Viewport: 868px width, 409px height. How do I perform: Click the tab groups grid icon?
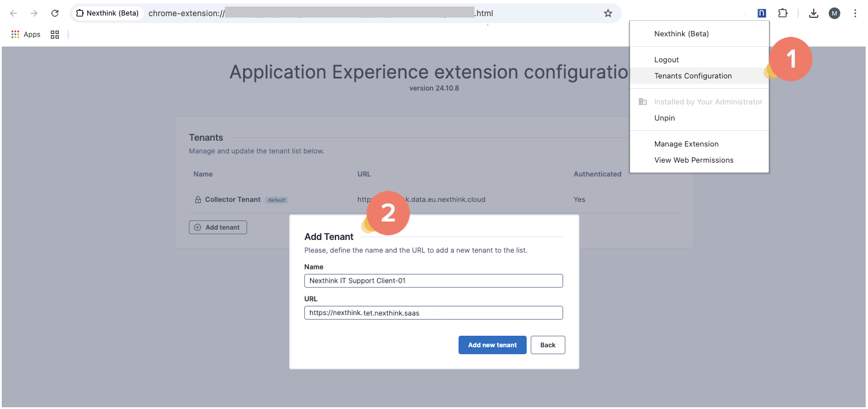point(55,35)
